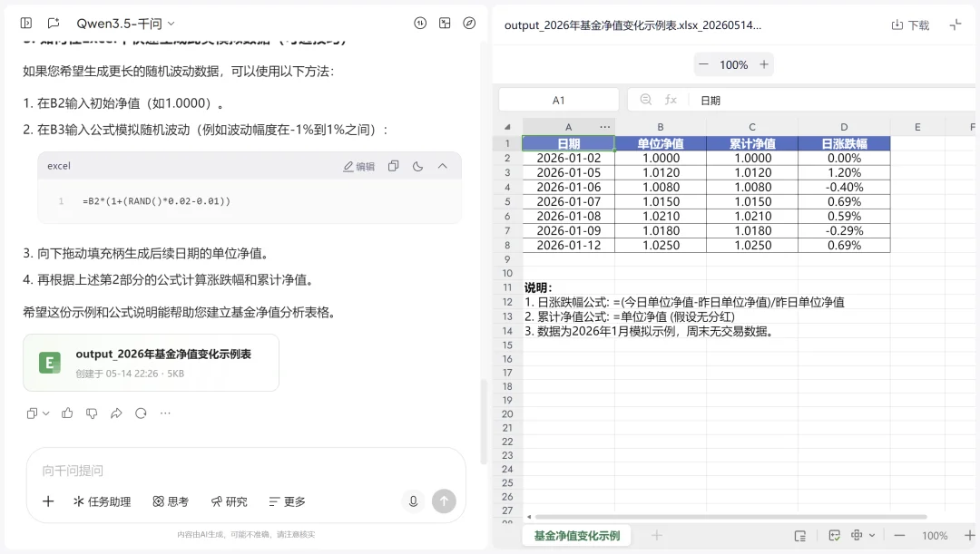Image resolution: width=980 pixels, height=554 pixels.
Task: Click scroll-left arrow of spreadsheet scrollbar
Action: pyautogui.click(x=529, y=517)
